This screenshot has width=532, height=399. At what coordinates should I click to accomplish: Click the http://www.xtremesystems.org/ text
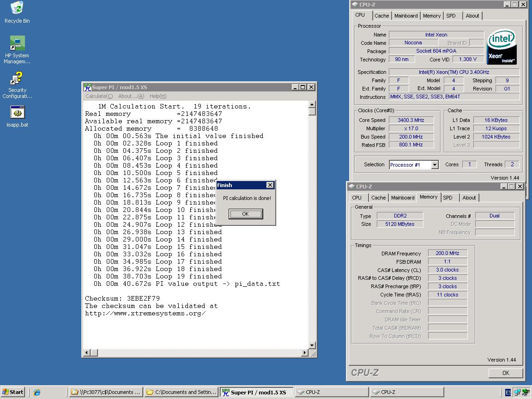tap(145, 314)
